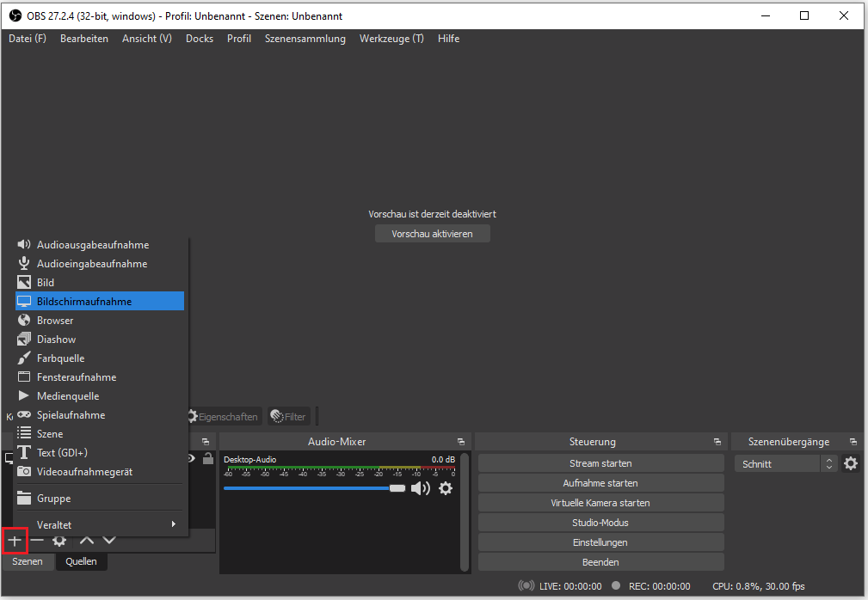Viewport: 868px width, 600px height.
Task: Select Szene in the source menu
Action: click(100, 433)
